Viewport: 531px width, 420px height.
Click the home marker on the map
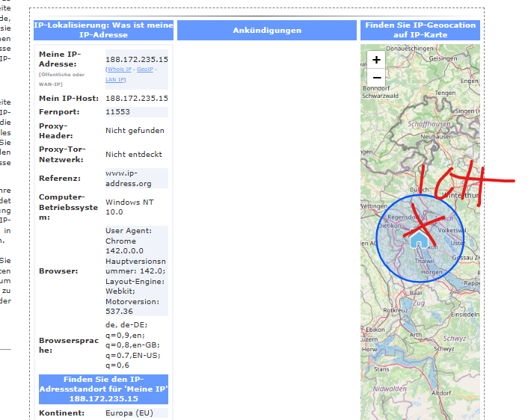(x=419, y=239)
